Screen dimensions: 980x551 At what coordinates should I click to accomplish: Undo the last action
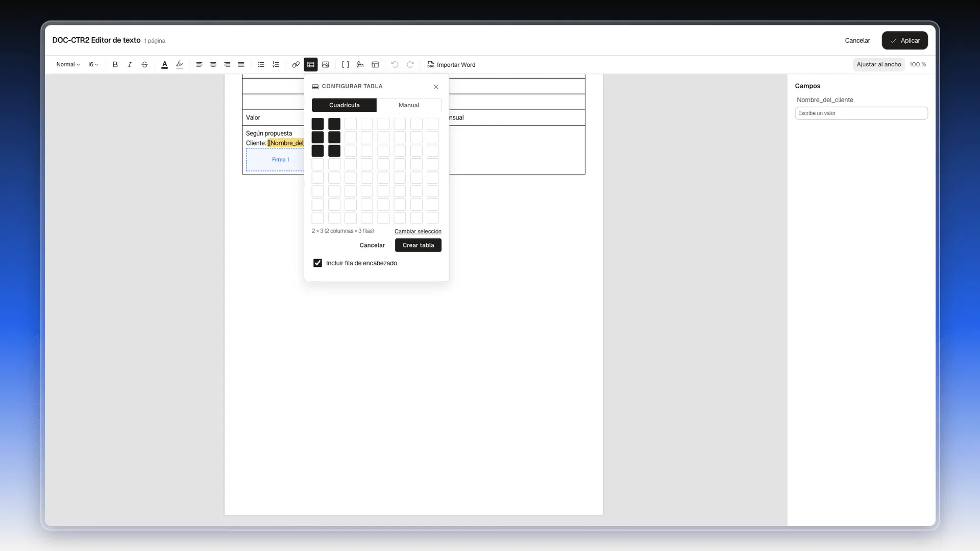click(395, 65)
